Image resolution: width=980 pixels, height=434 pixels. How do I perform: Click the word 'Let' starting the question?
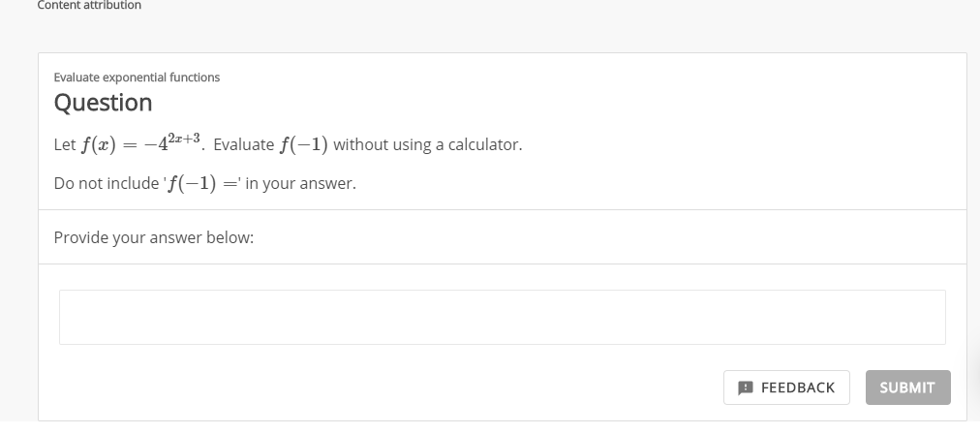(x=65, y=145)
